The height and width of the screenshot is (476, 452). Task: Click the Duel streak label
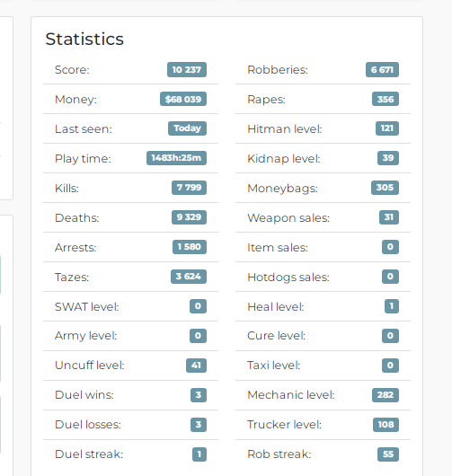[x=89, y=454]
